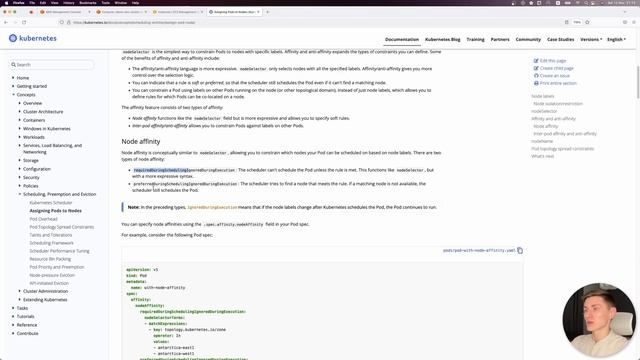Open a new browser tab with the plus button
Viewport: 640px width, 360px height.
267,12
